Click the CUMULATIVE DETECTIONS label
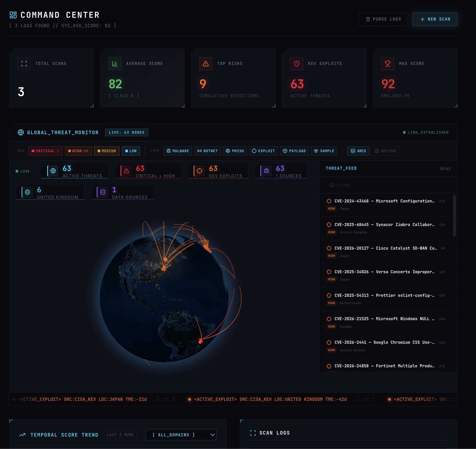The height and width of the screenshot is (449, 476). point(229,96)
